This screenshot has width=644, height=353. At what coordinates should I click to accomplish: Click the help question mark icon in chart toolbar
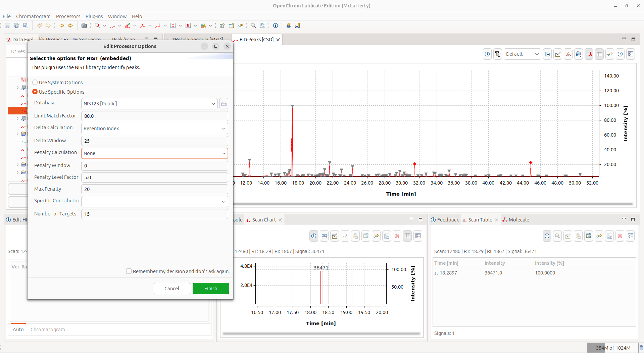point(620,54)
